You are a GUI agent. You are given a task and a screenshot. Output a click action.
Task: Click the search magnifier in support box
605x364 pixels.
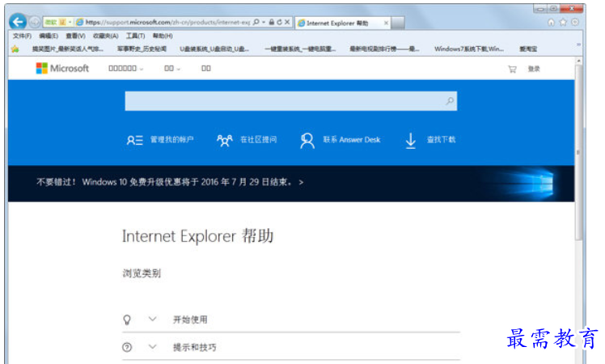(450, 101)
